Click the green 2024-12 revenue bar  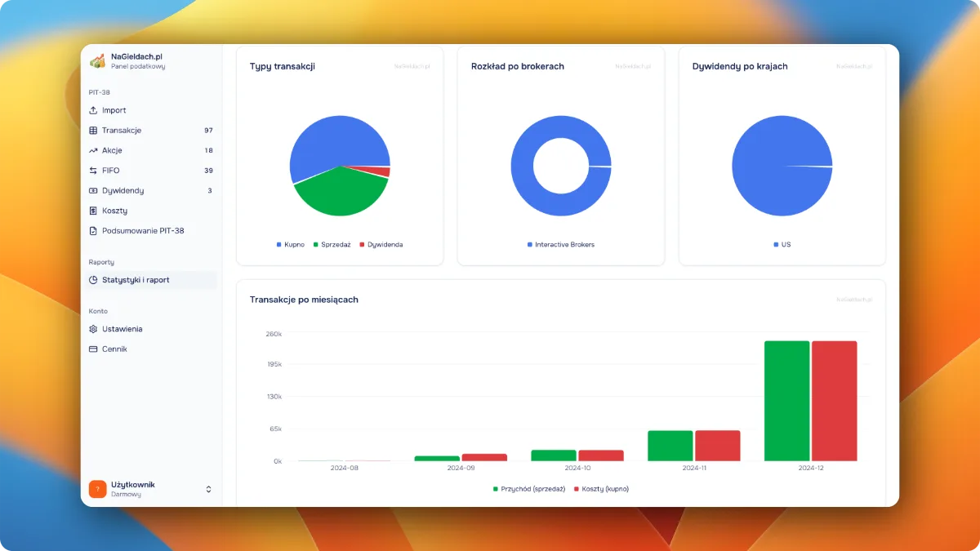(x=786, y=401)
